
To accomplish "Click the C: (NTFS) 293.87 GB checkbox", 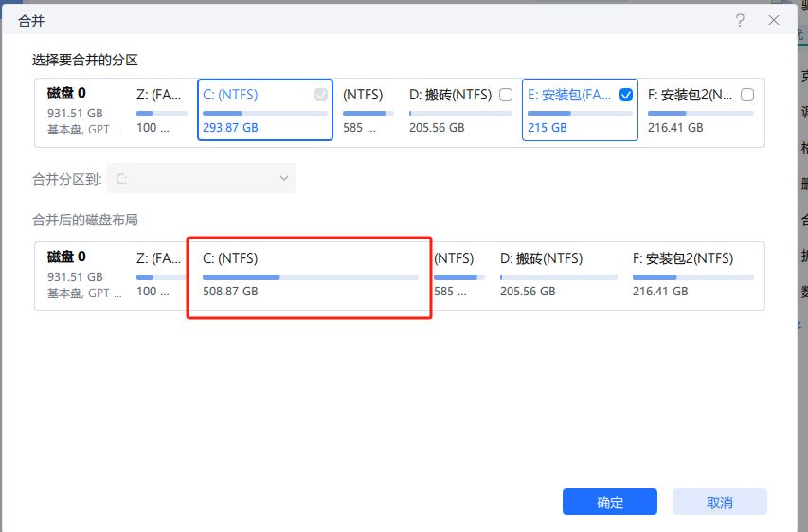I will click(x=321, y=95).
